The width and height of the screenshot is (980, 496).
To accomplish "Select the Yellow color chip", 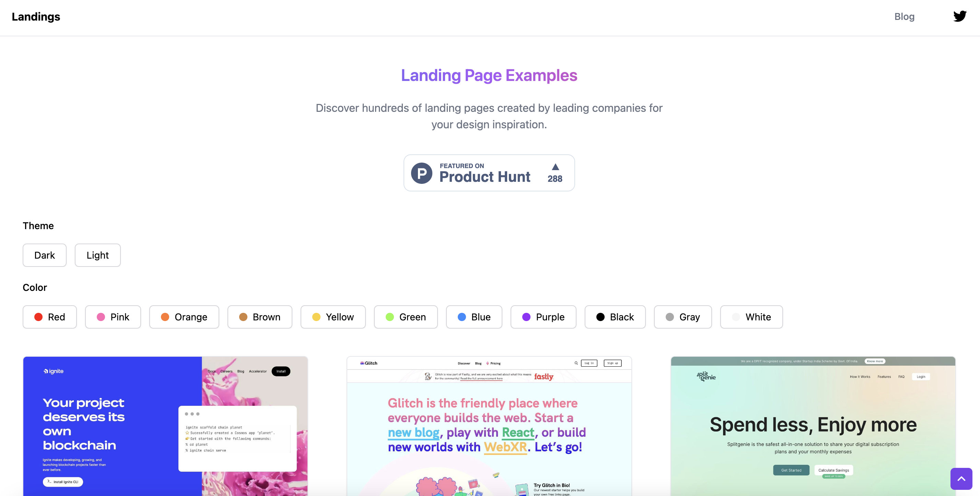I will click(x=333, y=317).
